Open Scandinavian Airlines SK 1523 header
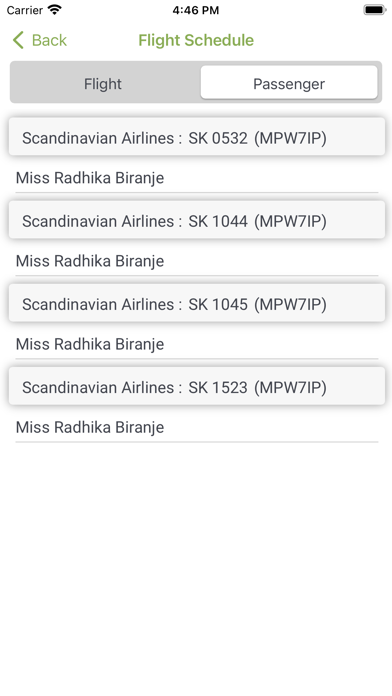This screenshot has width=392, height=696. pos(197,386)
